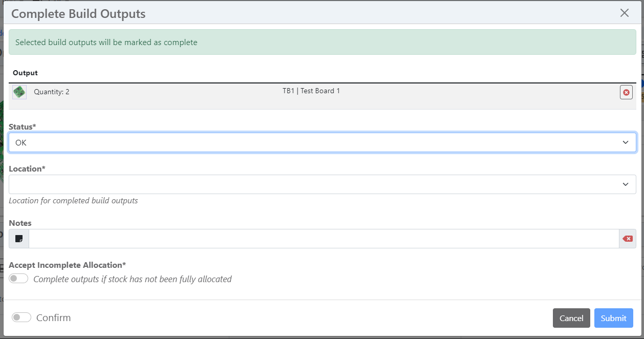This screenshot has width=644, height=339.
Task: Click the green 'Selected build outputs' alert message
Action: pos(323,42)
